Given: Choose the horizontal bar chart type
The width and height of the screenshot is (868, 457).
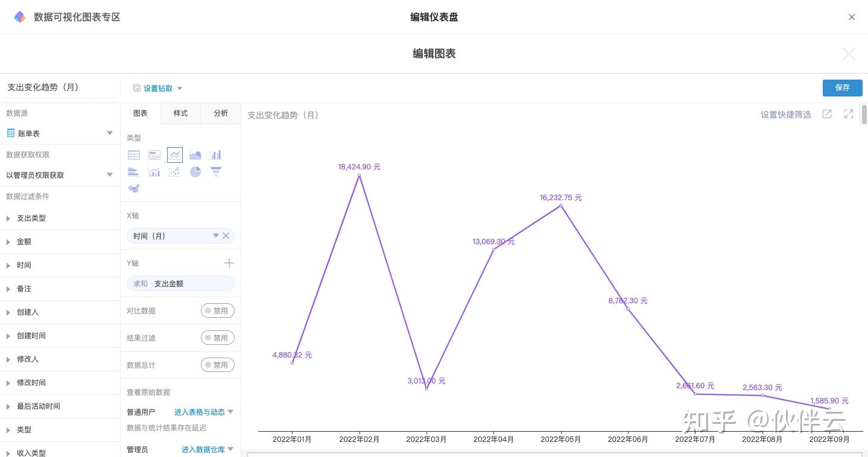Looking at the screenshot, I should [x=134, y=172].
